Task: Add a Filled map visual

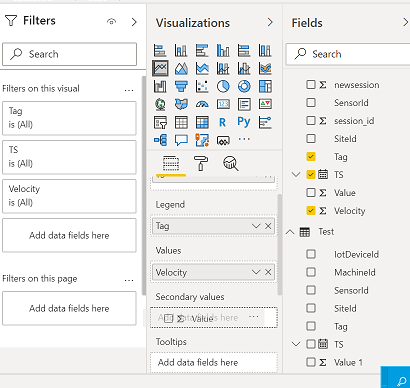Action: [x=181, y=104]
